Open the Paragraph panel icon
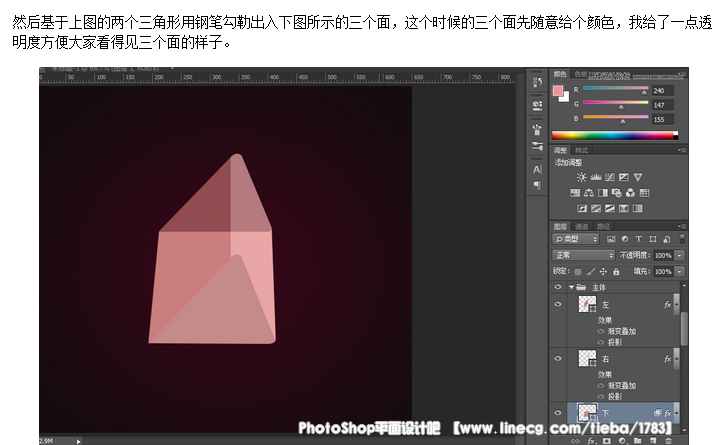 coord(537,185)
